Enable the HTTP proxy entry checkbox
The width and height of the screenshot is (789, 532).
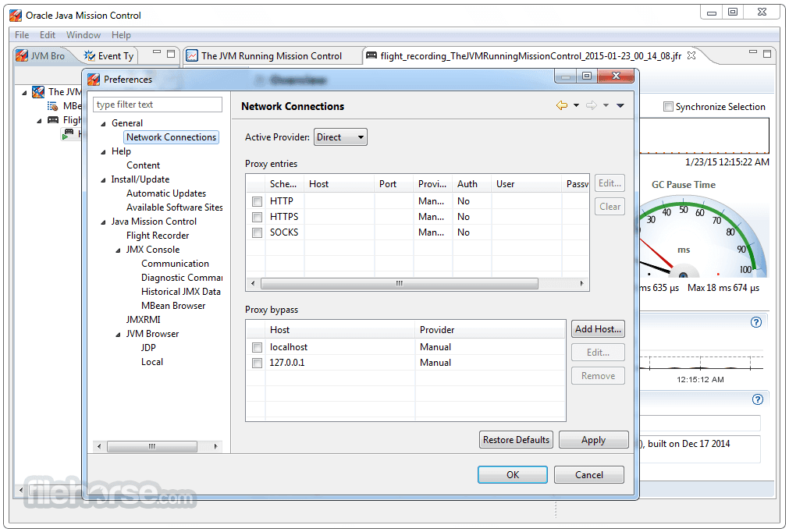(257, 201)
